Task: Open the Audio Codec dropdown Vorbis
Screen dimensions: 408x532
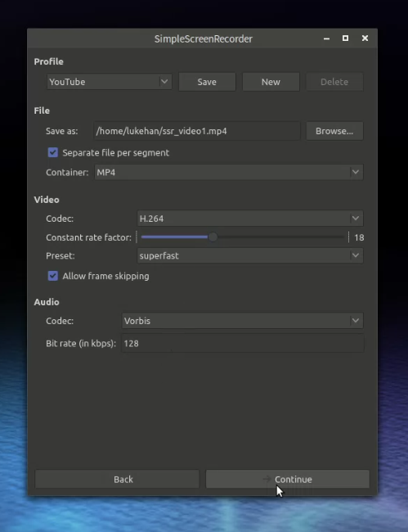Action: coord(242,321)
